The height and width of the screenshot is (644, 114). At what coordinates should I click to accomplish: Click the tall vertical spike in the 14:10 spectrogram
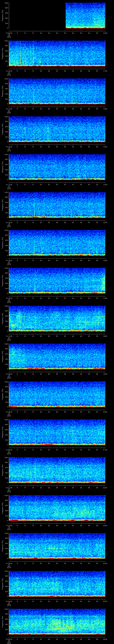coord(33,53)
